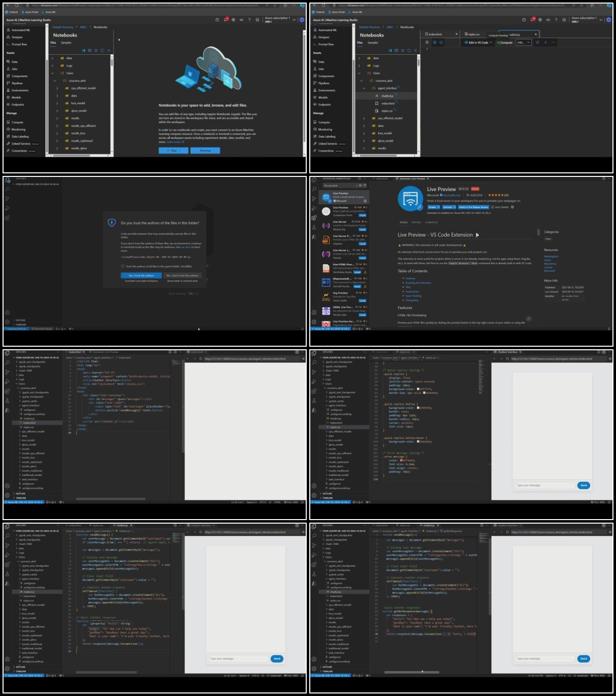Click 'Yes, I trust the authors' button
This screenshot has height=696, width=616.
point(141,276)
